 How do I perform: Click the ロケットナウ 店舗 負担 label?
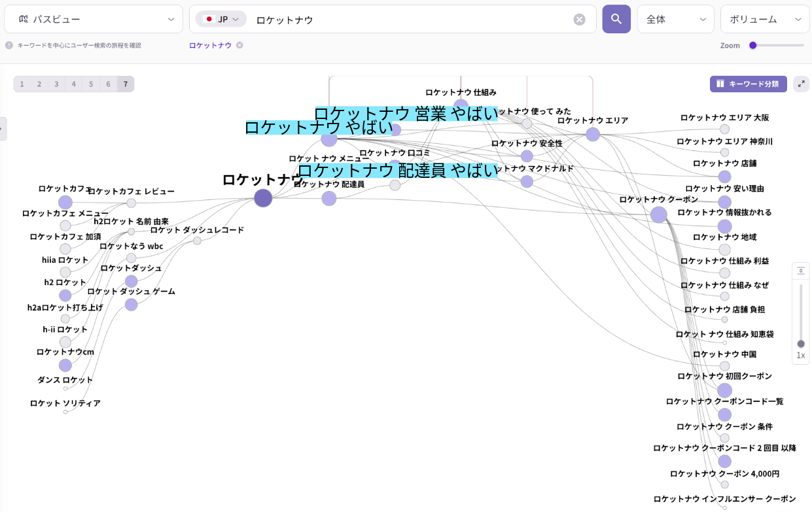pyautogui.click(x=724, y=309)
